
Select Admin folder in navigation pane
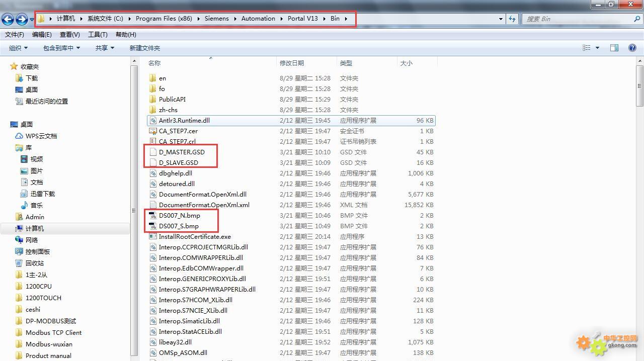(35, 217)
